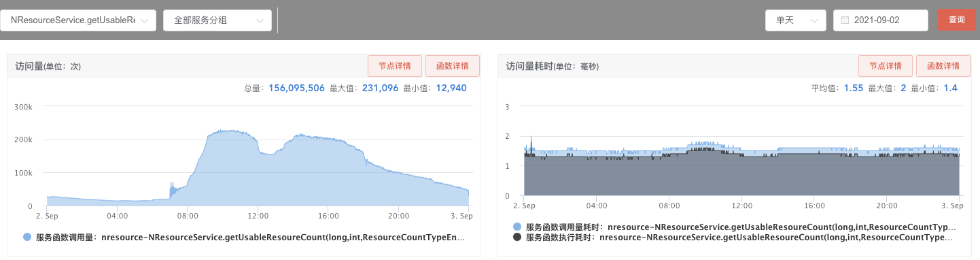The width and height of the screenshot is (980, 260).
Task: Click total value 156,095,506
Action: [x=296, y=88]
